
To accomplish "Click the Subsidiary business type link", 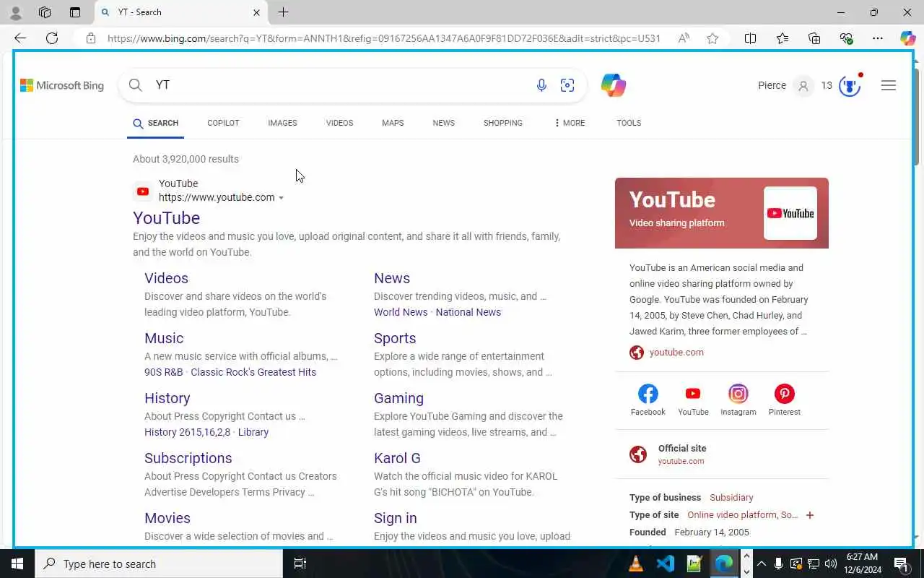I will point(731,498).
